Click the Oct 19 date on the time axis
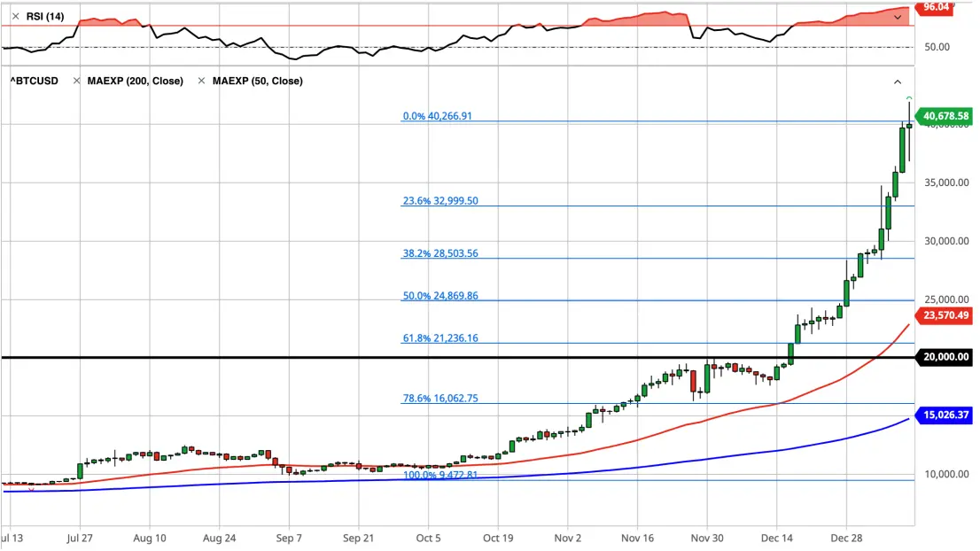 coord(498,539)
